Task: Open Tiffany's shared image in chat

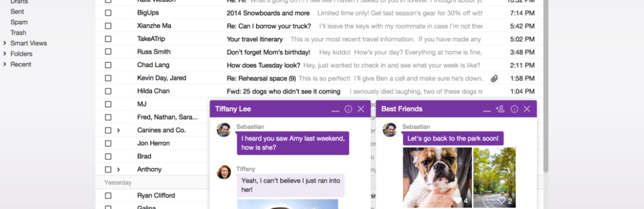Action: tap(287, 204)
